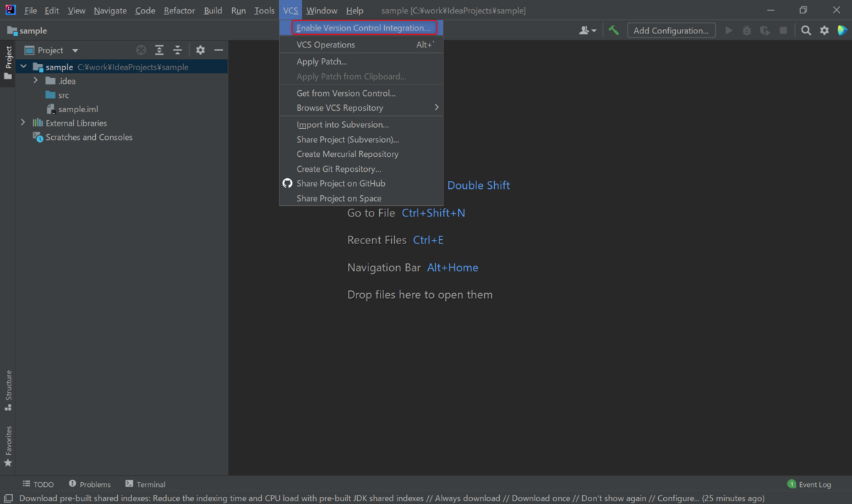The height and width of the screenshot is (504, 852).
Task: Click the locate opened file target icon
Action: [x=141, y=50]
